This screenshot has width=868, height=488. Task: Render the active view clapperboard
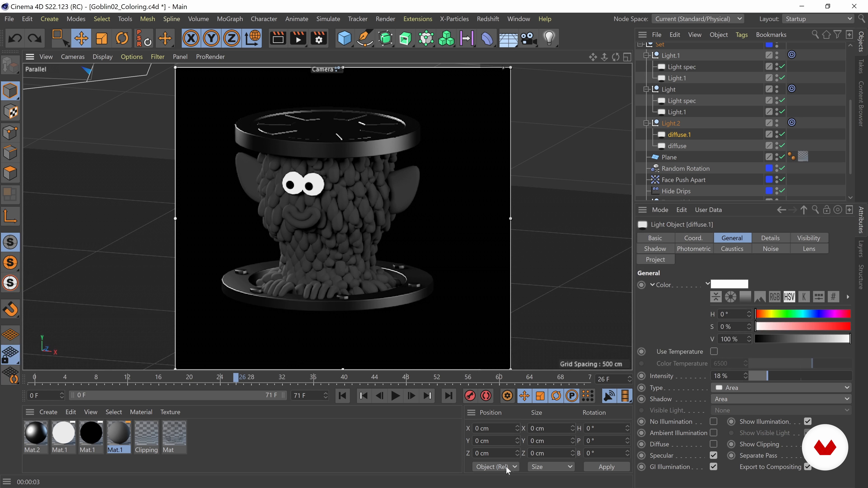click(278, 38)
